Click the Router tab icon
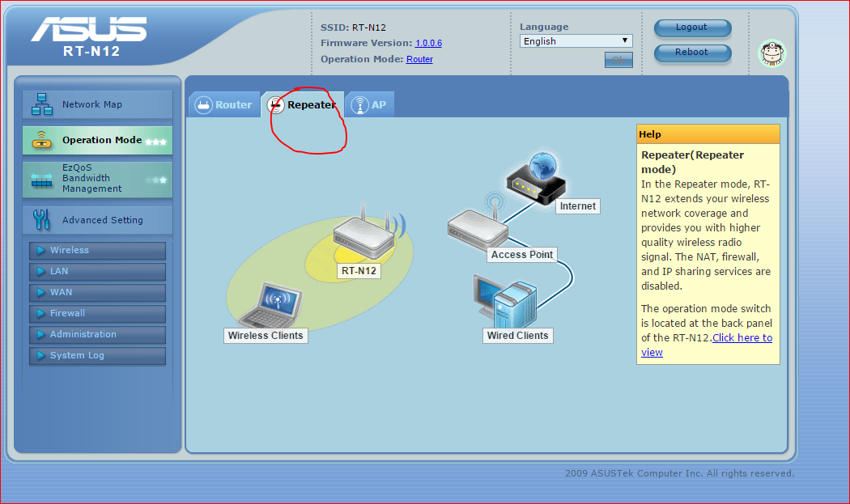Screen dimensions: 850x504 click(x=203, y=104)
